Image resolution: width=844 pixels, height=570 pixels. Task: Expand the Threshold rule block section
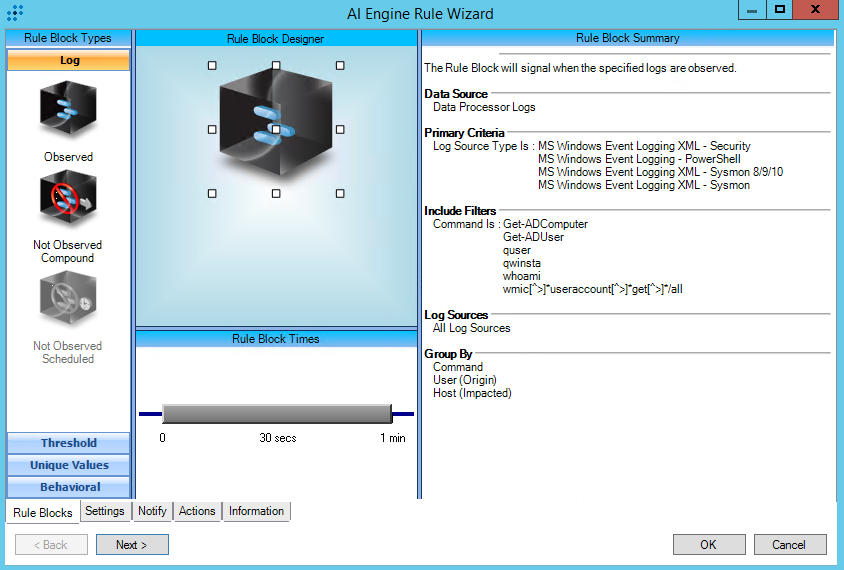tap(69, 443)
